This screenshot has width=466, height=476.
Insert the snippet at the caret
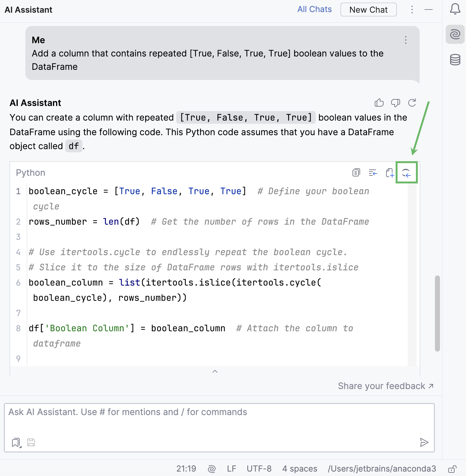(x=373, y=173)
